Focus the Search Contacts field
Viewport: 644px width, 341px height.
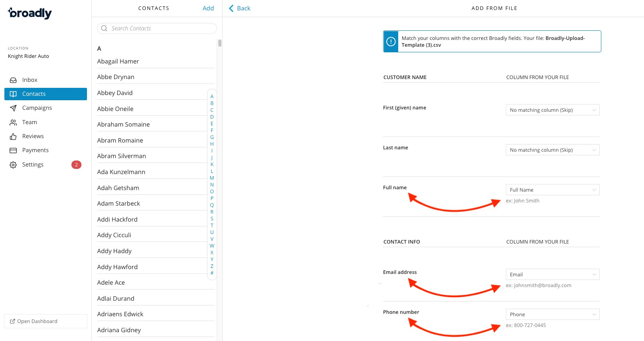click(x=157, y=28)
